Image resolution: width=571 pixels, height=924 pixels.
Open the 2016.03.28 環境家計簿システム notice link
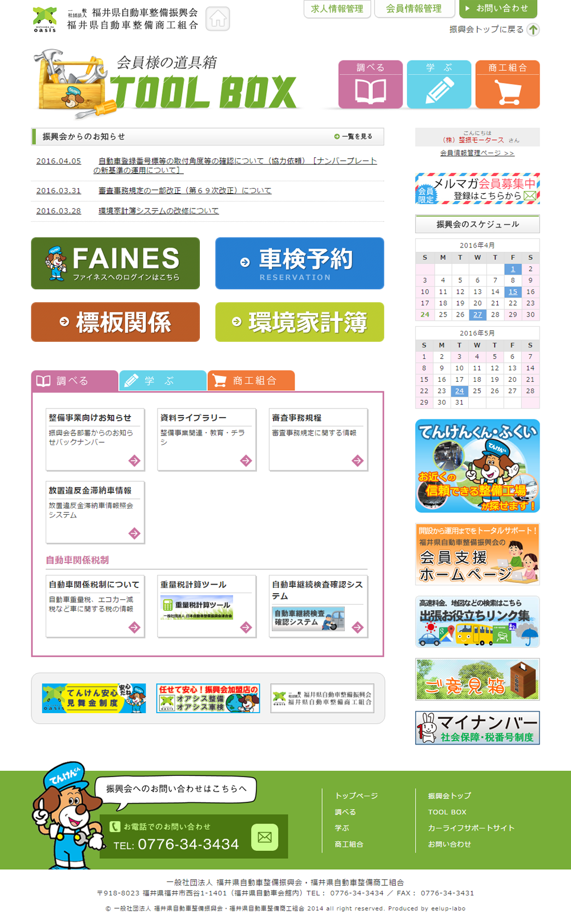tap(158, 211)
